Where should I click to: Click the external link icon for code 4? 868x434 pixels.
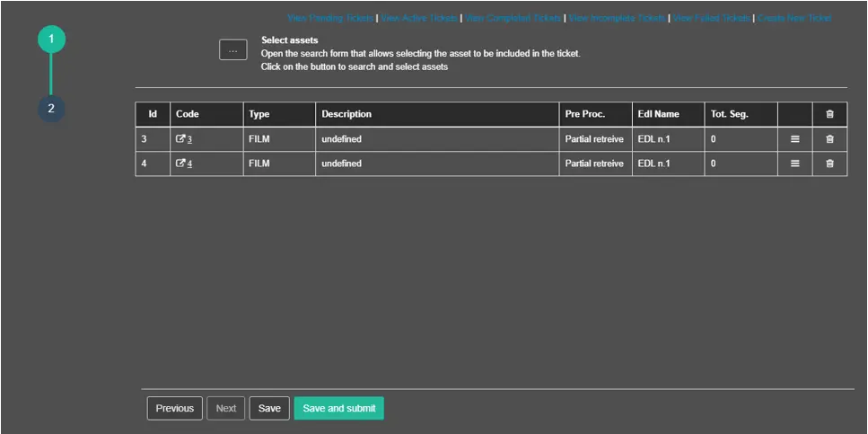180,164
